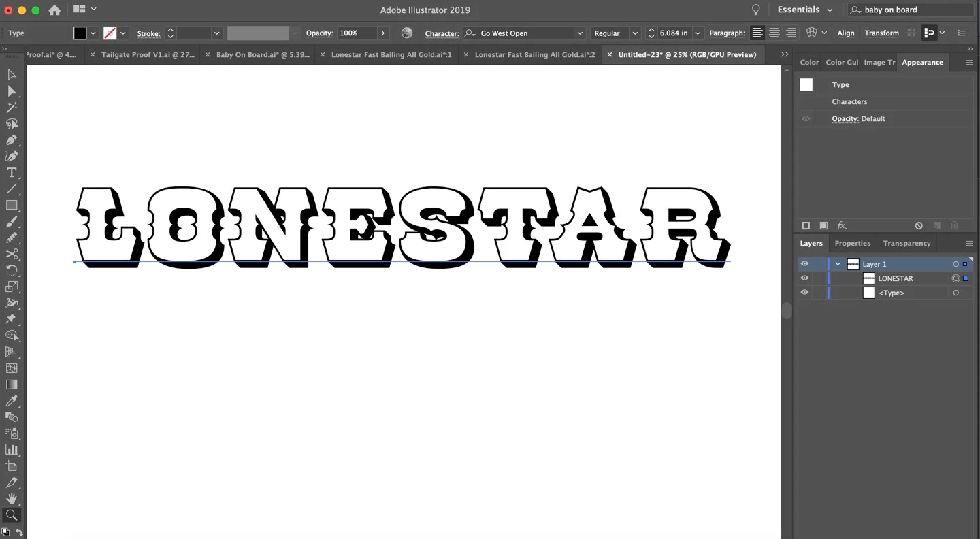Select the Selection tool arrow
Image resolution: width=980 pixels, height=539 pixels.
(x=12, y=75)
